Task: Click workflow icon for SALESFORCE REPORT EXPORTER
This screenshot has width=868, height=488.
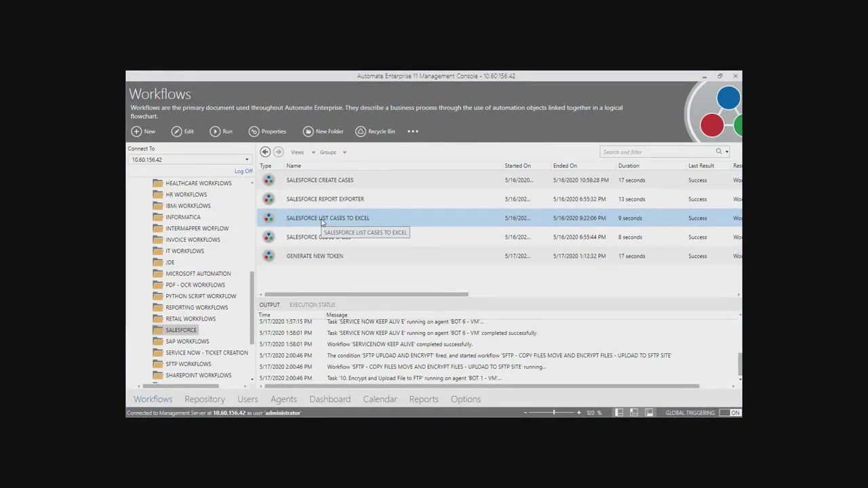Action: [269, 199]
